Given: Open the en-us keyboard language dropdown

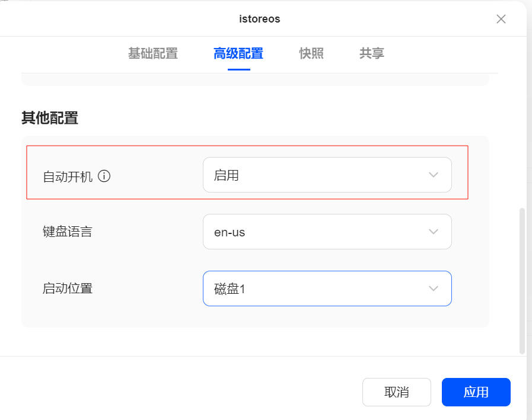Looking at the screenshot, I should click(327, 232).
